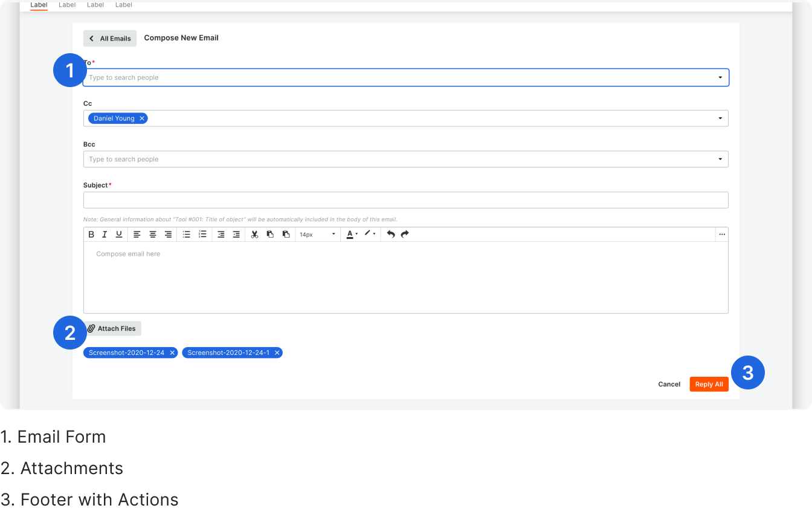Viewport: 812px width, 514px height.
Task: Undo the last edit
Action: click(x=391, y=235)
